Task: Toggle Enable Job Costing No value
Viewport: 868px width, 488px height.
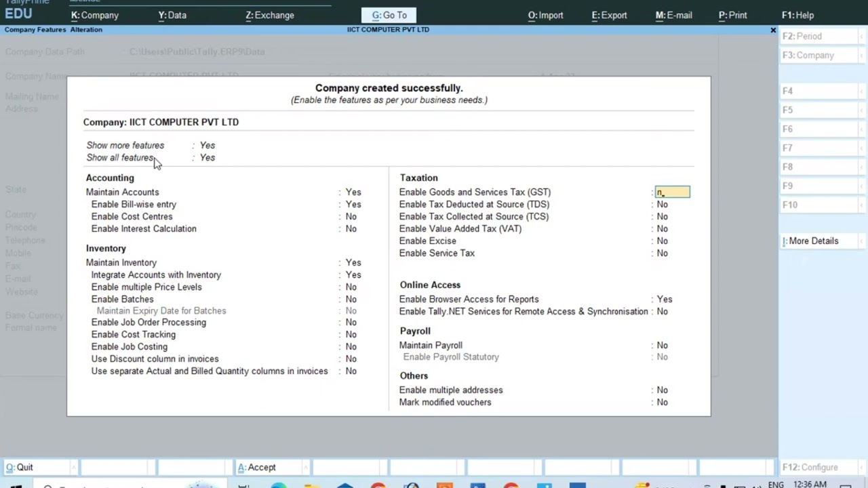Action: (351, 347)
